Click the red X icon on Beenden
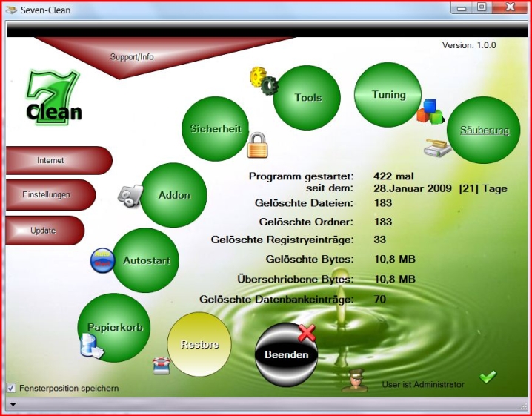 (x=307, y=333)
